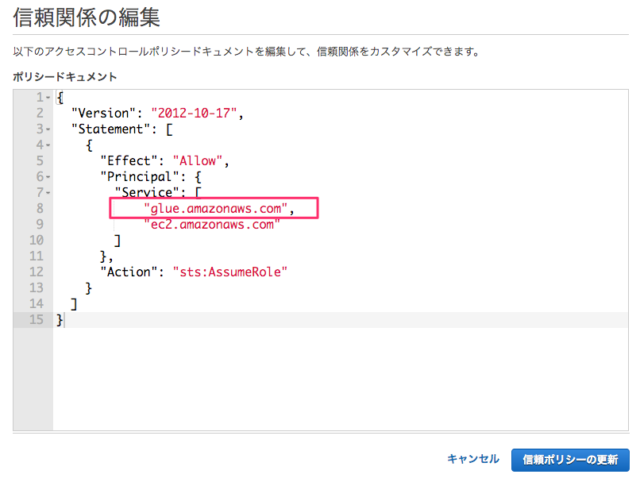Click line number 12 in the gutter
Image resolution: width=640 pixels, height=482 pixels.
(36, 272)
